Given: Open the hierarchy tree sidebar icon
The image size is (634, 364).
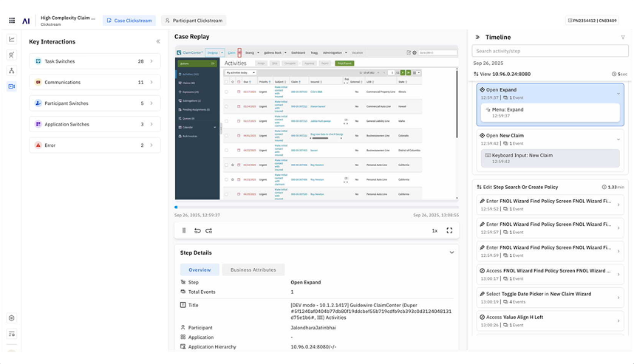Looking at the screenshot, I should pyautogui.click(x=12, y=71).
